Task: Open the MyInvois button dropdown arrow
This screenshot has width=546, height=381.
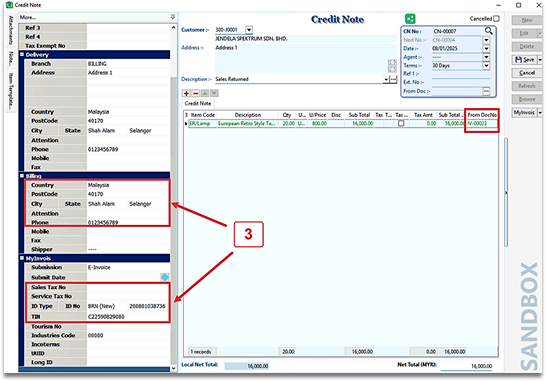Action: pyautogui.click(x=540, y=112)
